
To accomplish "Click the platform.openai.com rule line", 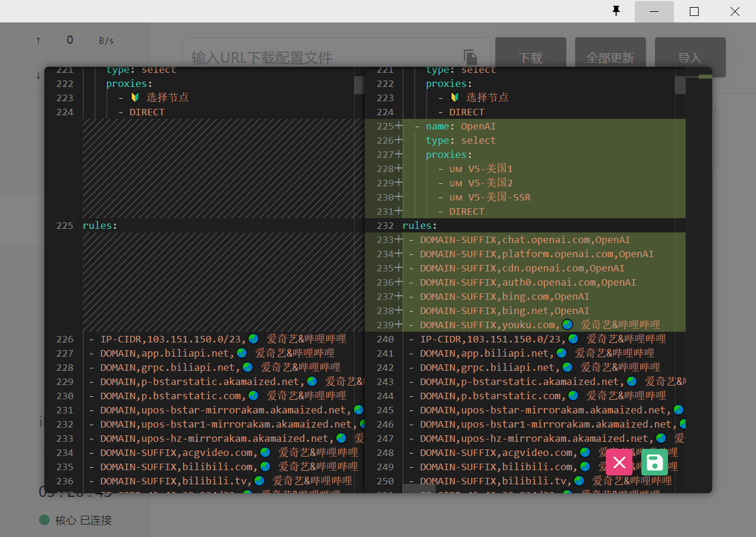I will click(531, 254).
